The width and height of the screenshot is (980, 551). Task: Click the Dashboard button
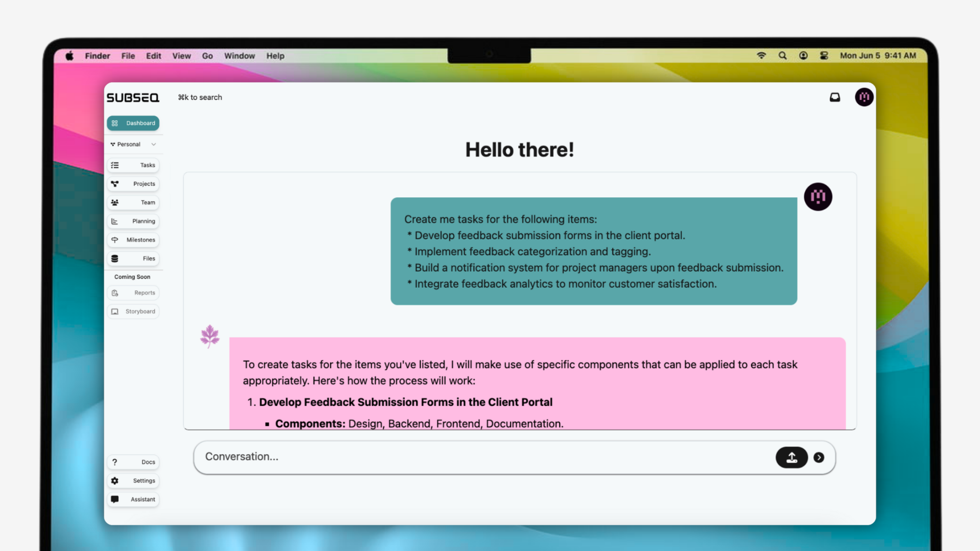[133, 123]
